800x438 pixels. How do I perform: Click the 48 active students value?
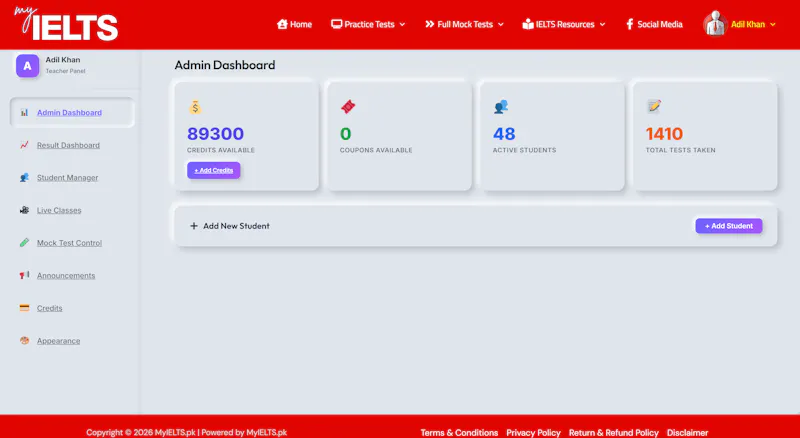(504, 134)
